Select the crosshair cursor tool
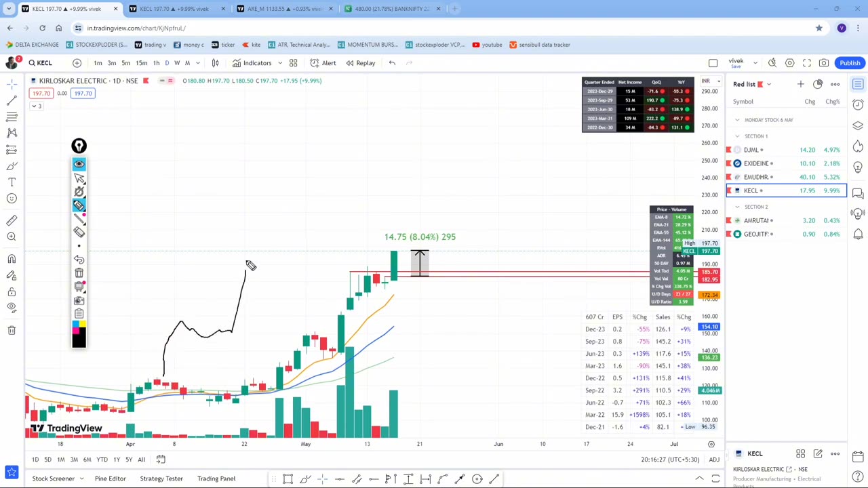Image resolution: width=868 pixels, height=488 pixels. click(12, 83)
